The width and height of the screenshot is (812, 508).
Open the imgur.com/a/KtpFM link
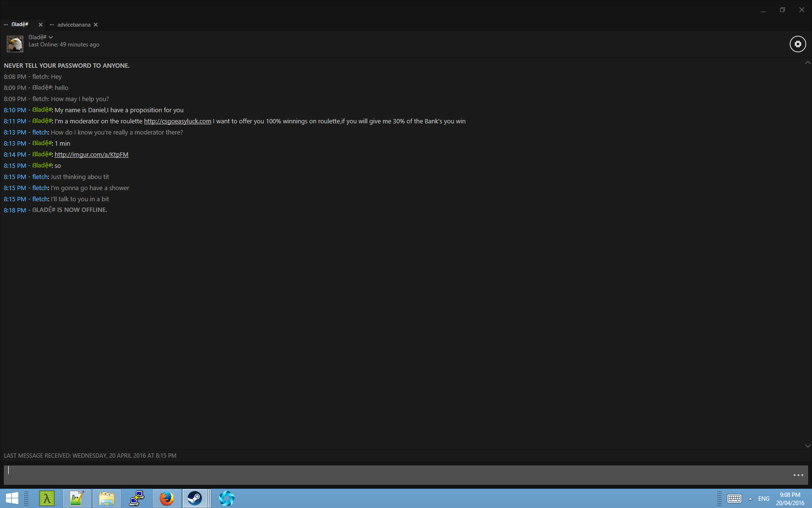pos(91,155)
